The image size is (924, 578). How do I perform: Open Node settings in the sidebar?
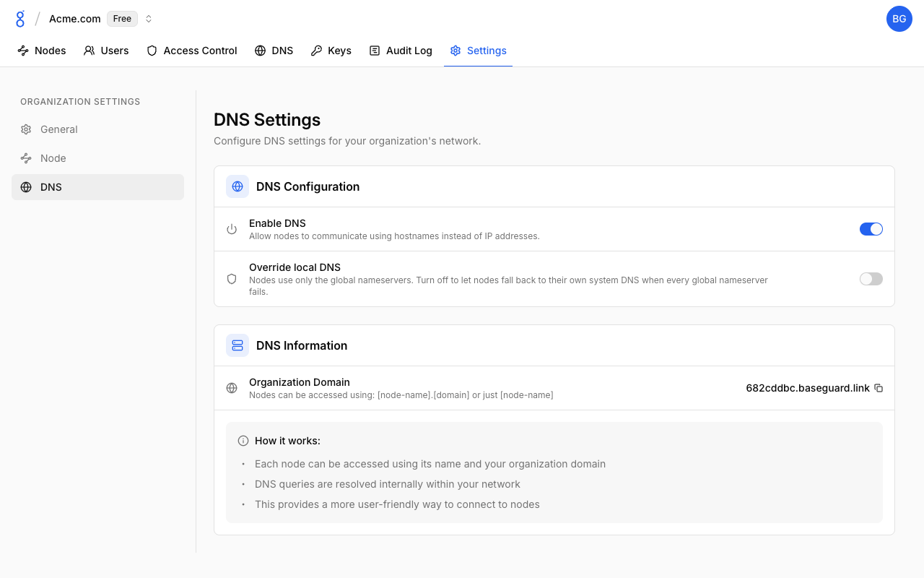coord(97,158)
